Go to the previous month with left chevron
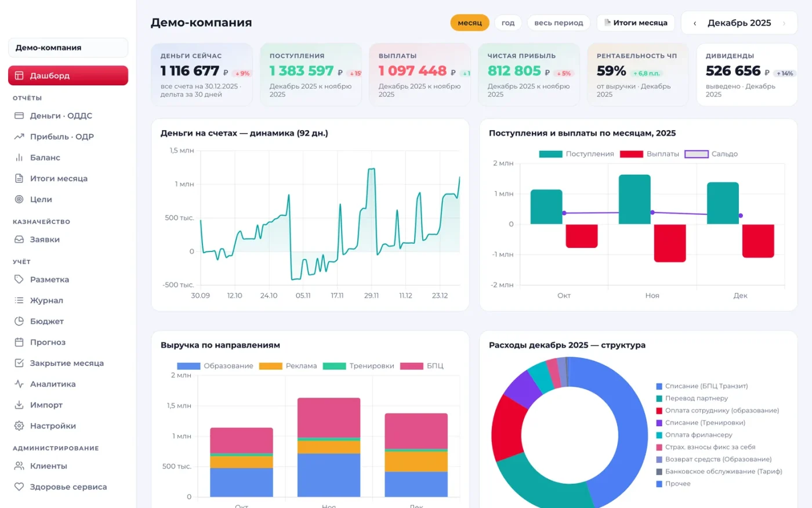The image size is (812, 508). 695,23
